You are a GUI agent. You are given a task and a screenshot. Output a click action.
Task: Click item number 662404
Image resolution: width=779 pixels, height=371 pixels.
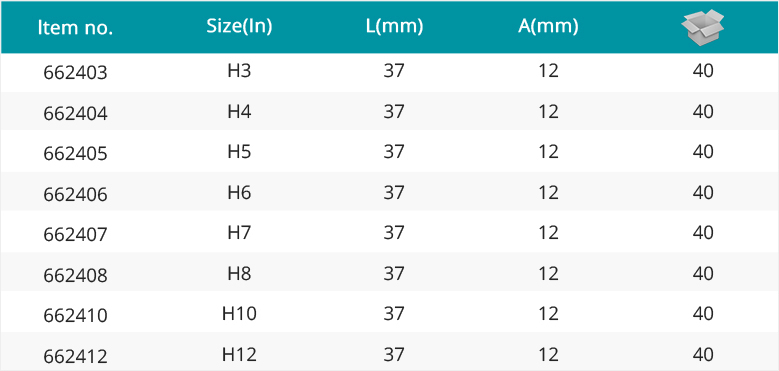[x=76, y=114]
